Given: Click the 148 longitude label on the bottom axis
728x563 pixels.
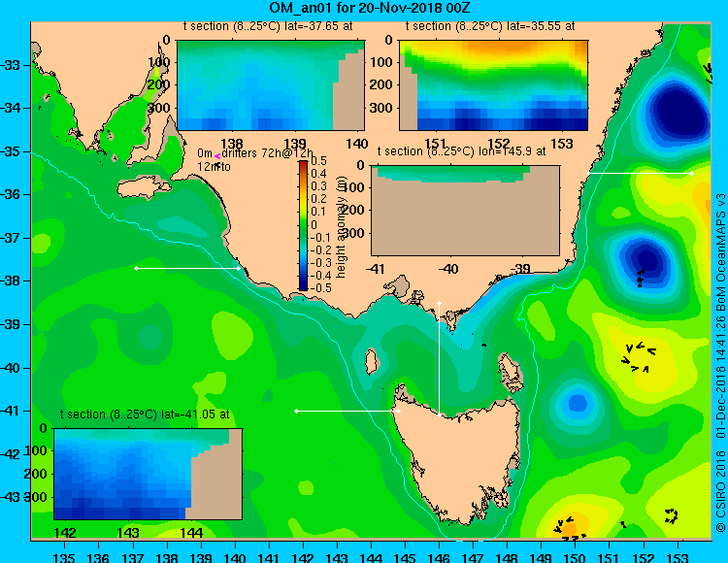Looking at the screenshot, I should [507, 558].
